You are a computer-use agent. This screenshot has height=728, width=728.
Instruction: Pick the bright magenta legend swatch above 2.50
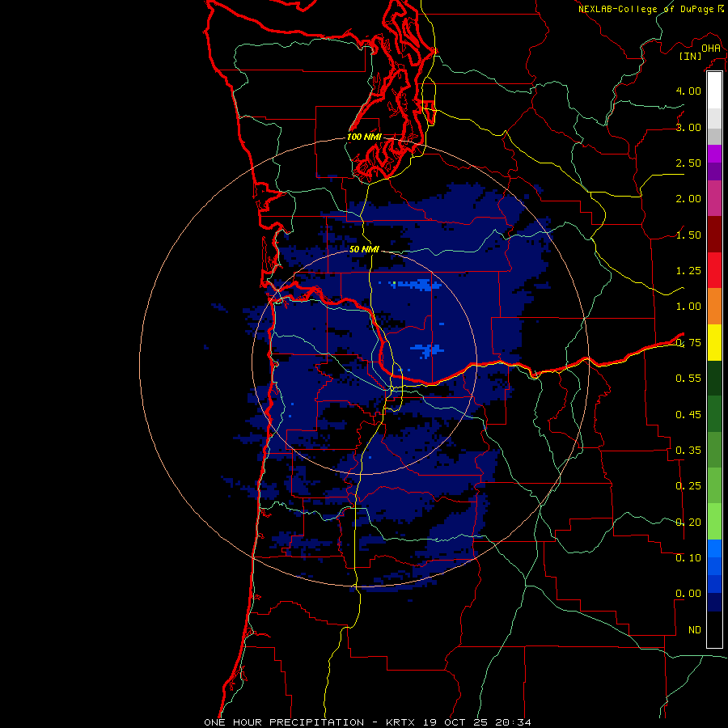(x=714, y=154)
